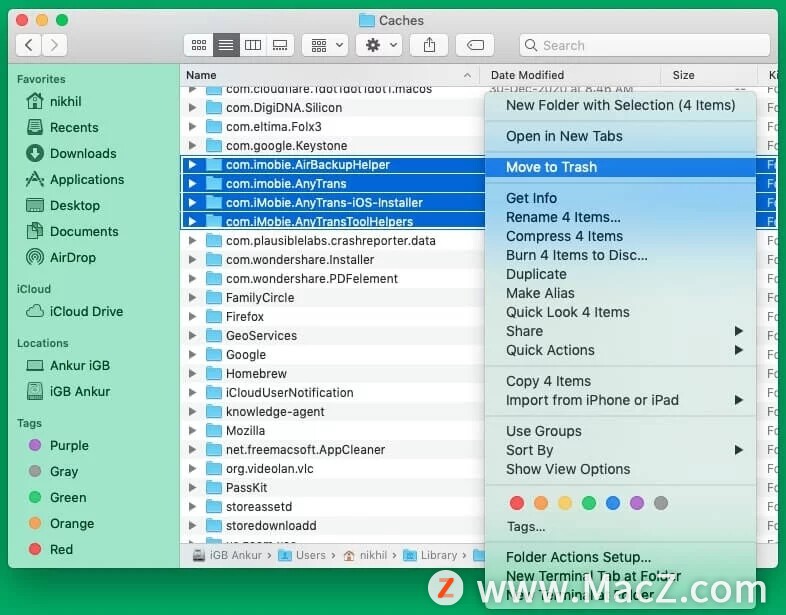Image resolution: width=786 pixels, height=615 pixels.
Task: Choose New Folder with Selection (4 Items)
Action: [x=621, y=105]
